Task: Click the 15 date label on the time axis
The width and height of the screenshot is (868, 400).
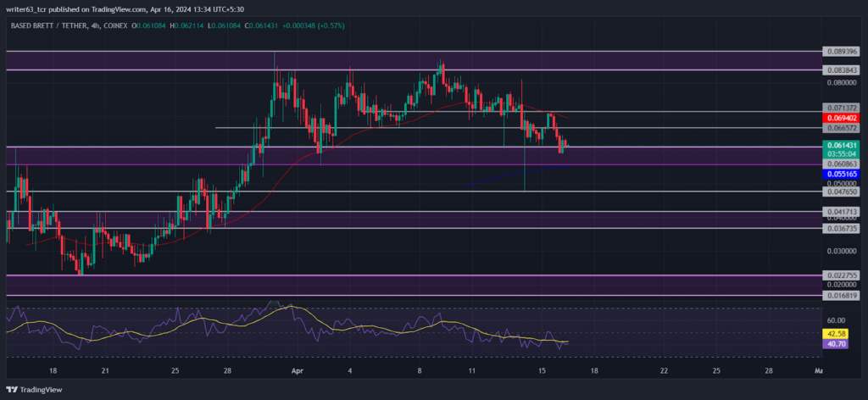Action: [x=542, y=369]
